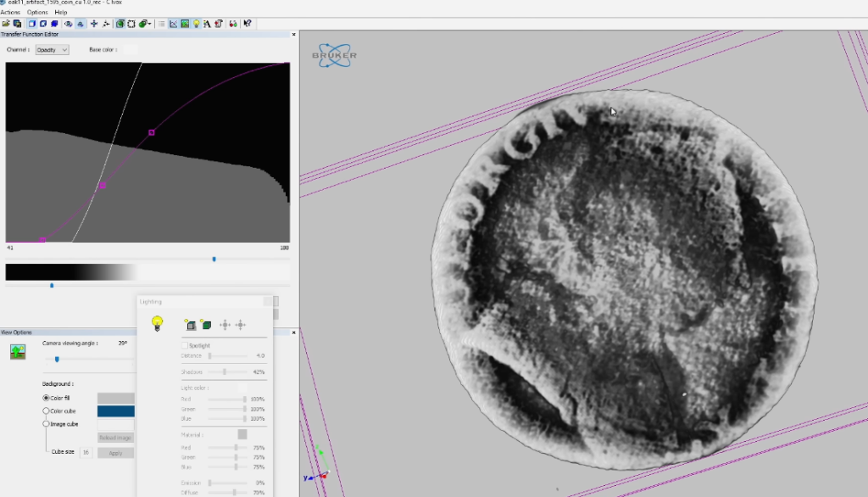Open dropdown arrow beside green cube toolbar icon

(150, 24)
